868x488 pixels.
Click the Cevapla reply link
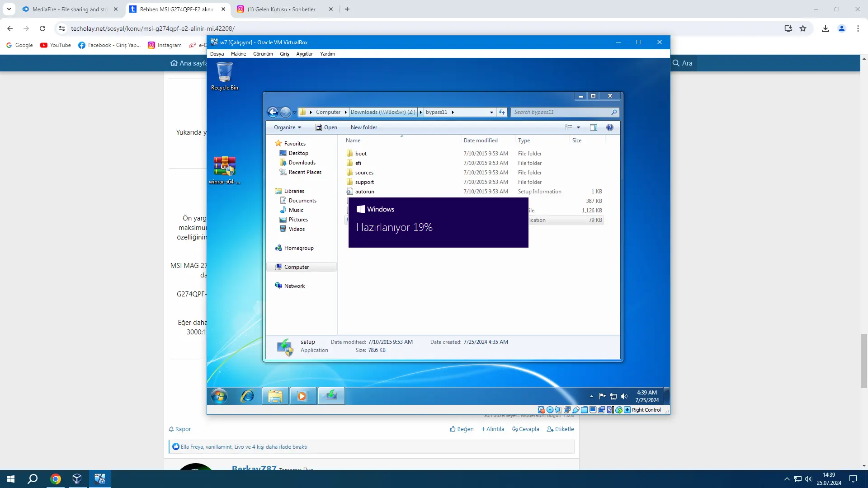525,429
